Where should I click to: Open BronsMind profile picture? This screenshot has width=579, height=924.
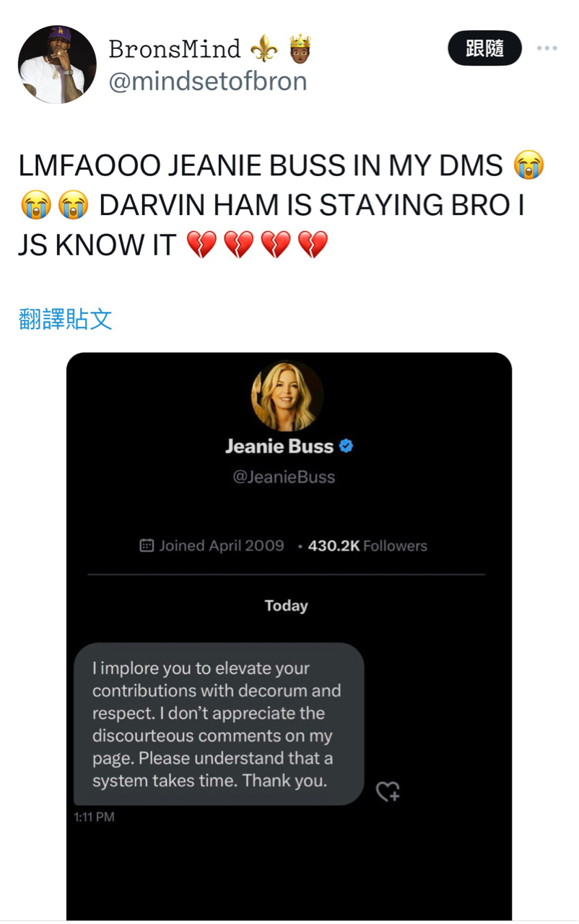[x=57, y=65]
